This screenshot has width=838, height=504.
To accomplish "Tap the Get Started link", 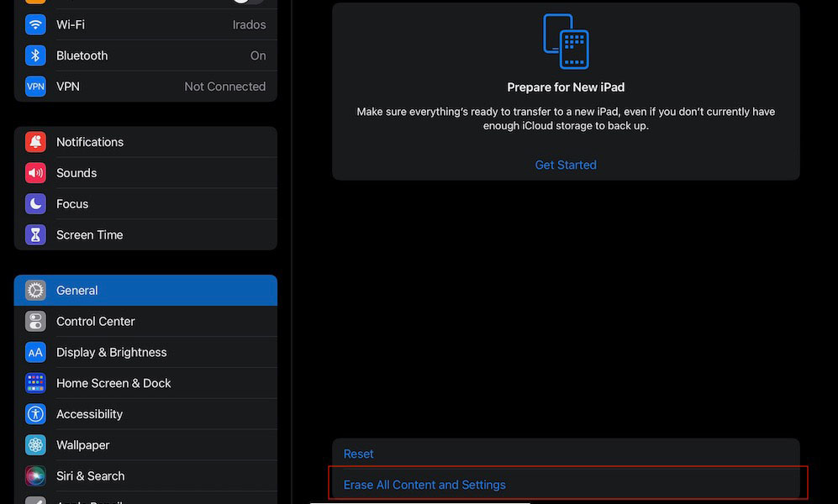I will coord(566,165).
